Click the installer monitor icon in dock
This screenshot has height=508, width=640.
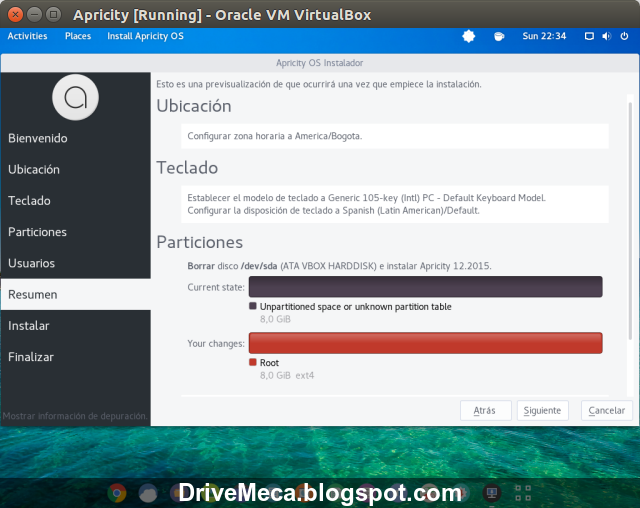pos(492,493)
